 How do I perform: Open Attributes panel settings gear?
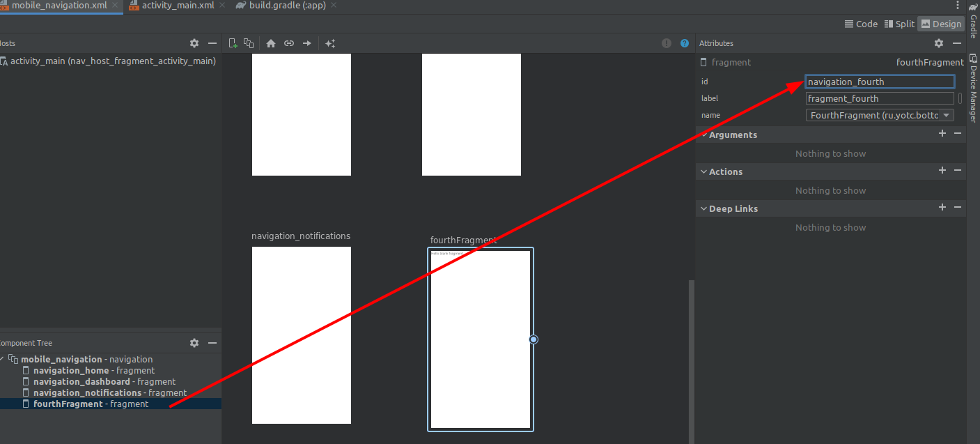(939, 43)
